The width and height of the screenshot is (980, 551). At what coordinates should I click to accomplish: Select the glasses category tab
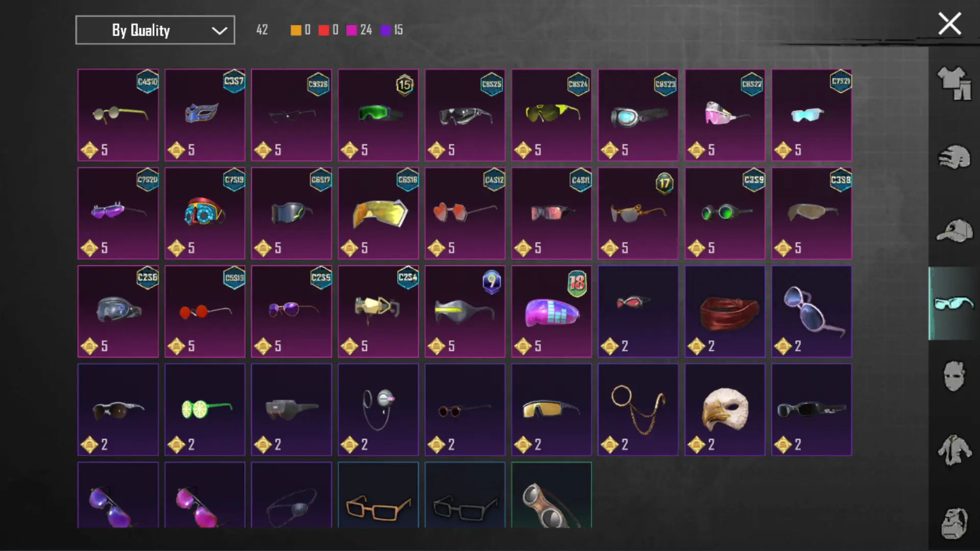click(x=953, y=304)
